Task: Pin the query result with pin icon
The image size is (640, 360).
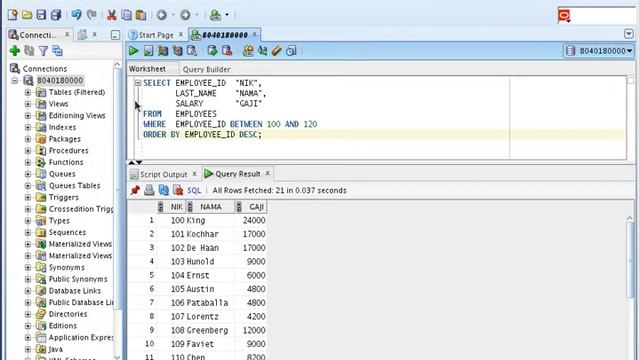Action: tap(135, 190)
